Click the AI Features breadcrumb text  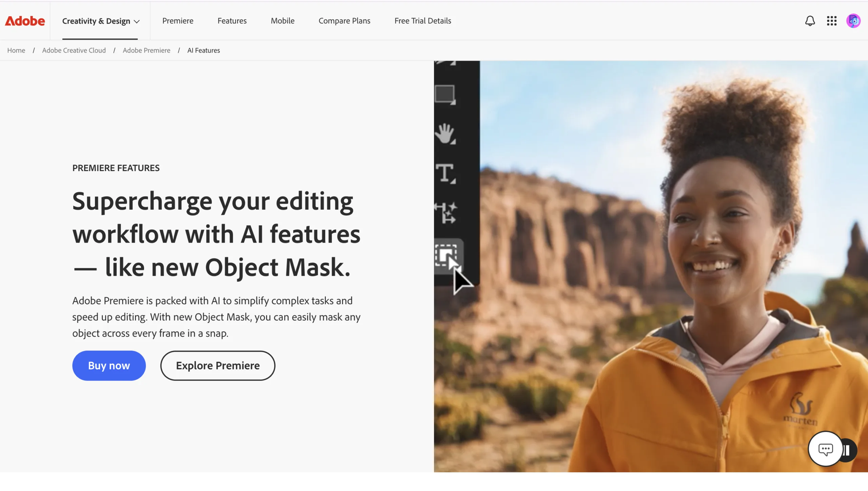click(203, 50)
